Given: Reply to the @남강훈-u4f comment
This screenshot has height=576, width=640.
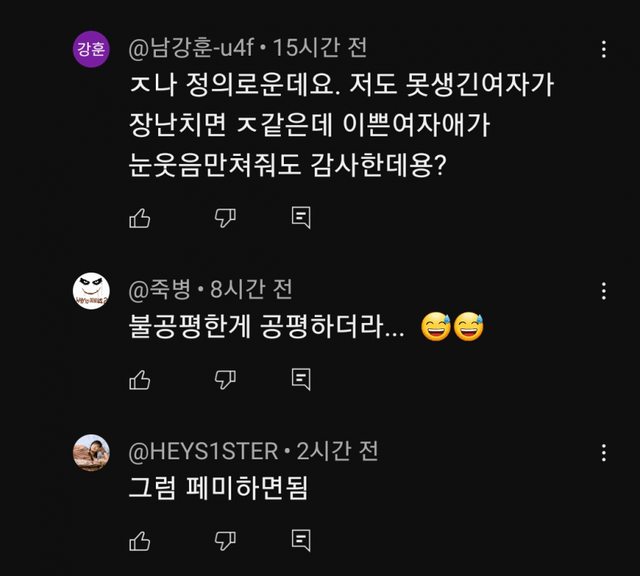Looking at the screenshot, I should click(x=301, y=217).
